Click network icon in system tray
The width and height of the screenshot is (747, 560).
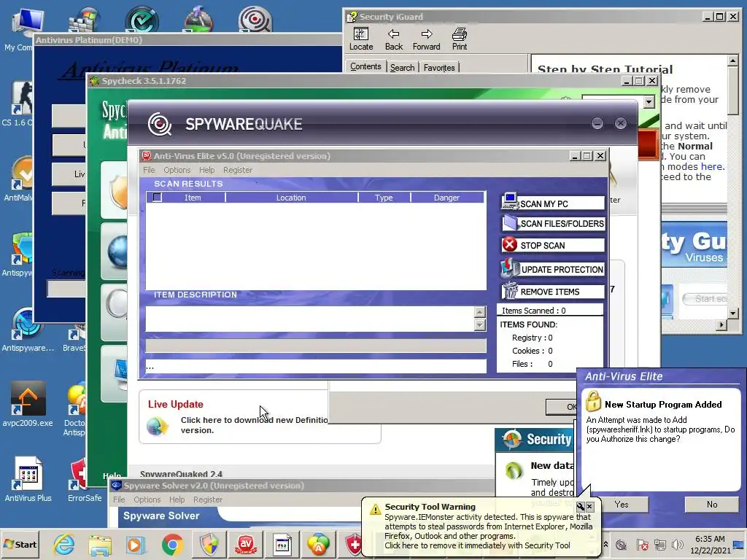pyautogui.click(x=659, y=544)
